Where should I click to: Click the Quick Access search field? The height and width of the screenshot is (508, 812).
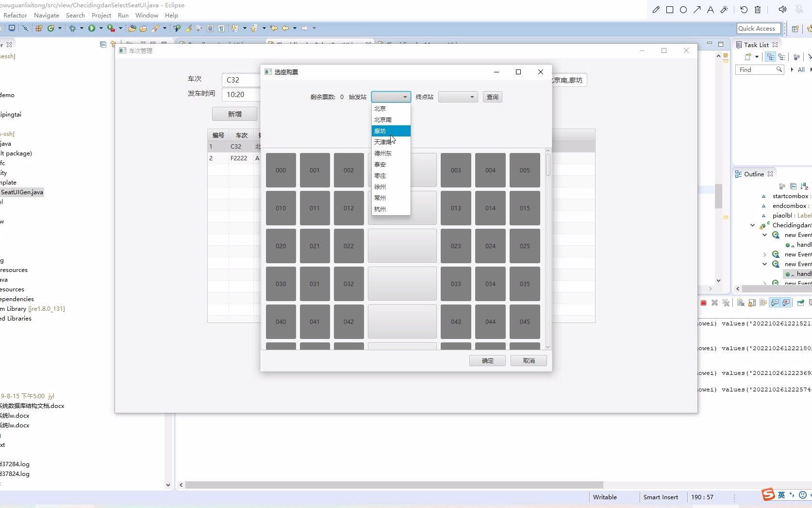pyautogui.click(x=758, y=29)
